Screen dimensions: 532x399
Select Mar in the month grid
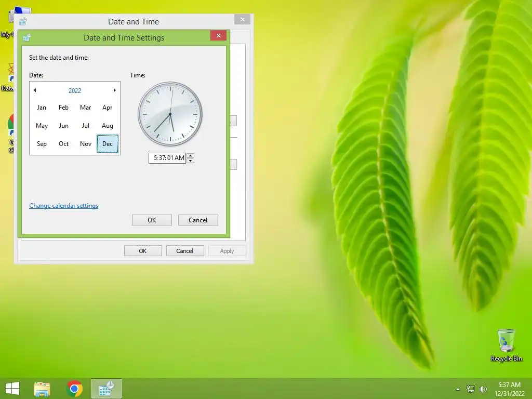pyautogui.click(x=86, y=108)
